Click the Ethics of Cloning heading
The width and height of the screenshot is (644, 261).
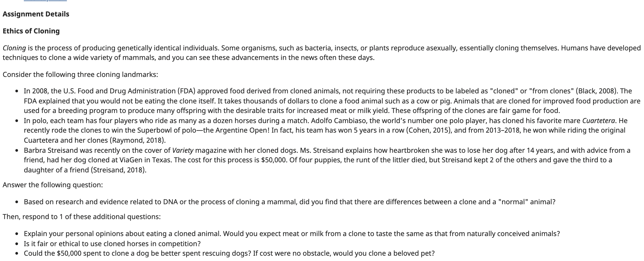[31, 31]
